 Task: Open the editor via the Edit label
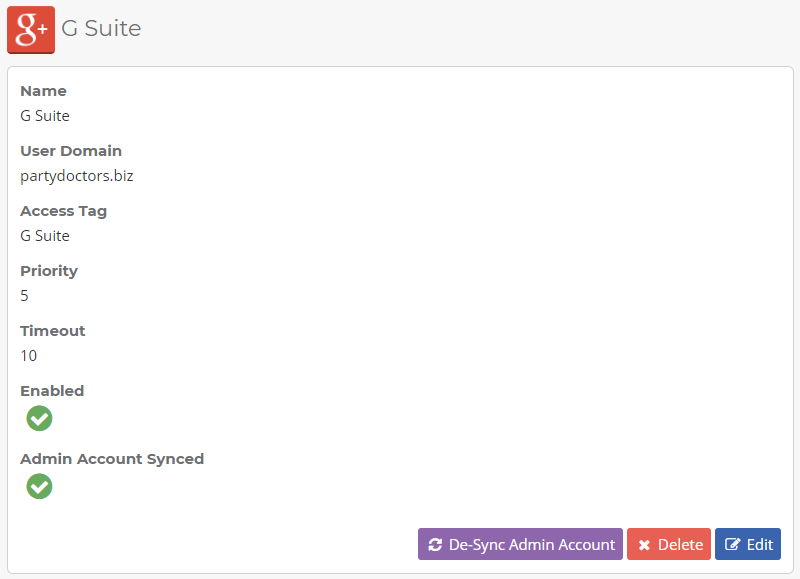tap(760, 545)
